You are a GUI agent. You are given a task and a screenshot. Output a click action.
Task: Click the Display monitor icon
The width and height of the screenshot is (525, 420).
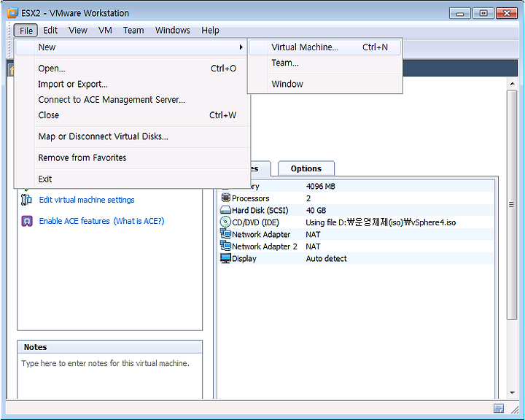[225, 258]
